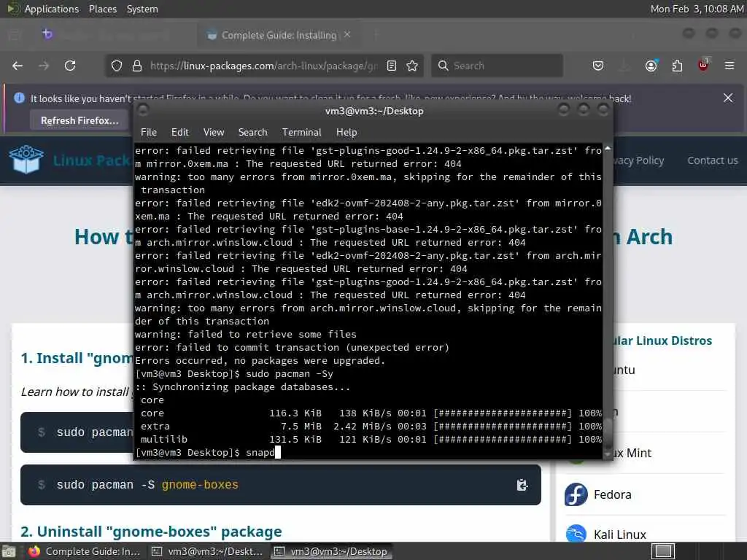Go back with Firefox back arrow
This screenshot has width=747, height=560.
18,66
